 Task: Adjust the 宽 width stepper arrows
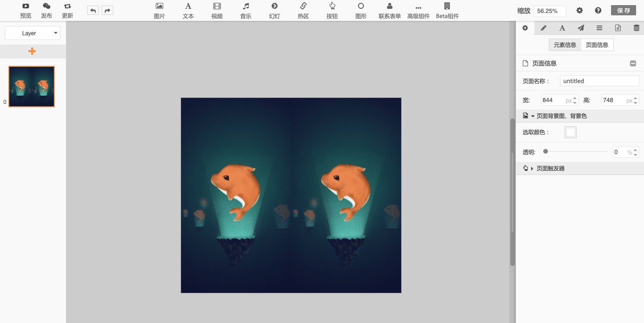575,100
